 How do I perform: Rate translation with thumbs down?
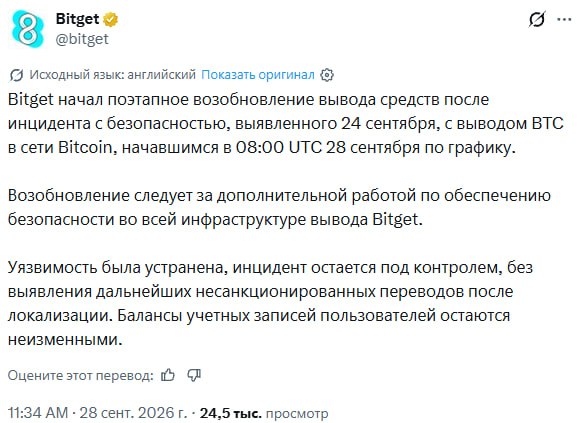coord(194,375)
